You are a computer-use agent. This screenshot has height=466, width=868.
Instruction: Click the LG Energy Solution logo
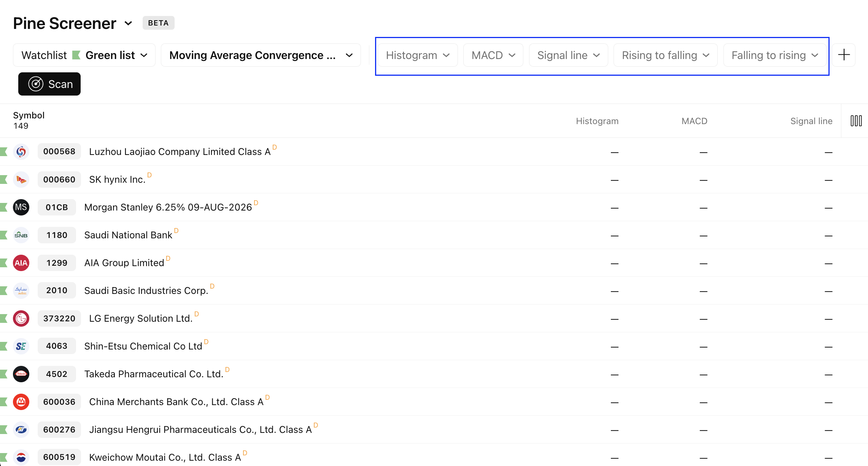pos(21,318)
